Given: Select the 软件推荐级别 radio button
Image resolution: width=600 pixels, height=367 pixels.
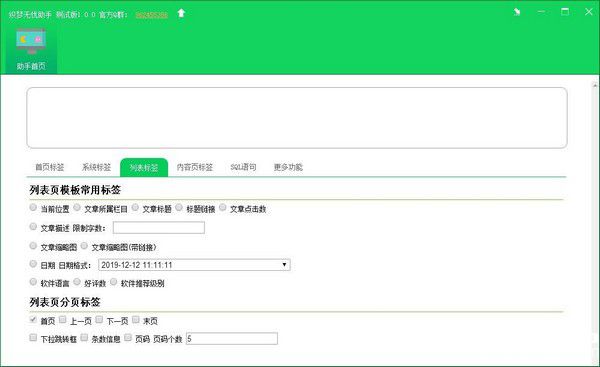Looking at the screenshot, I should click(x=114, y=282).
